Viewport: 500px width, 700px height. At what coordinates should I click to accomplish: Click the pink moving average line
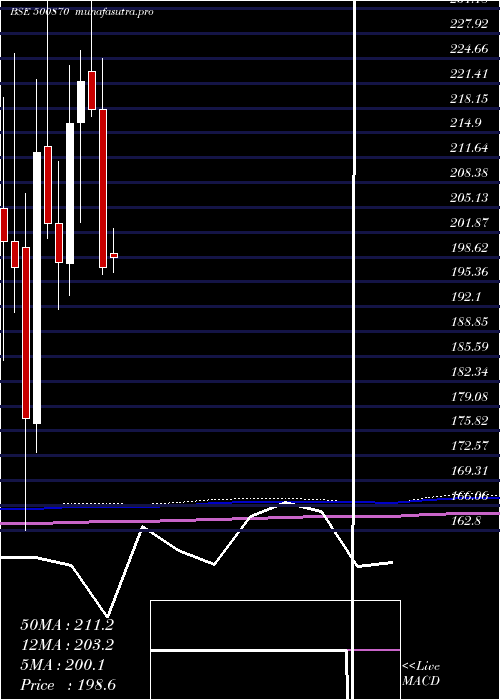250,519
